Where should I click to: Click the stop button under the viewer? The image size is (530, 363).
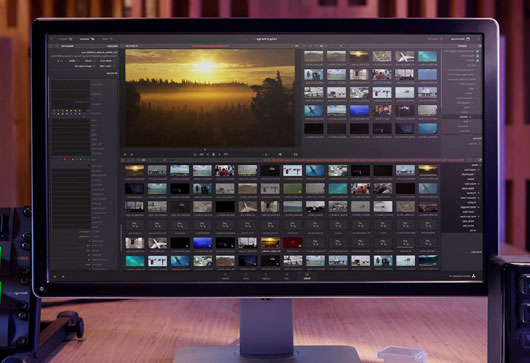click(x=213, y=154)
